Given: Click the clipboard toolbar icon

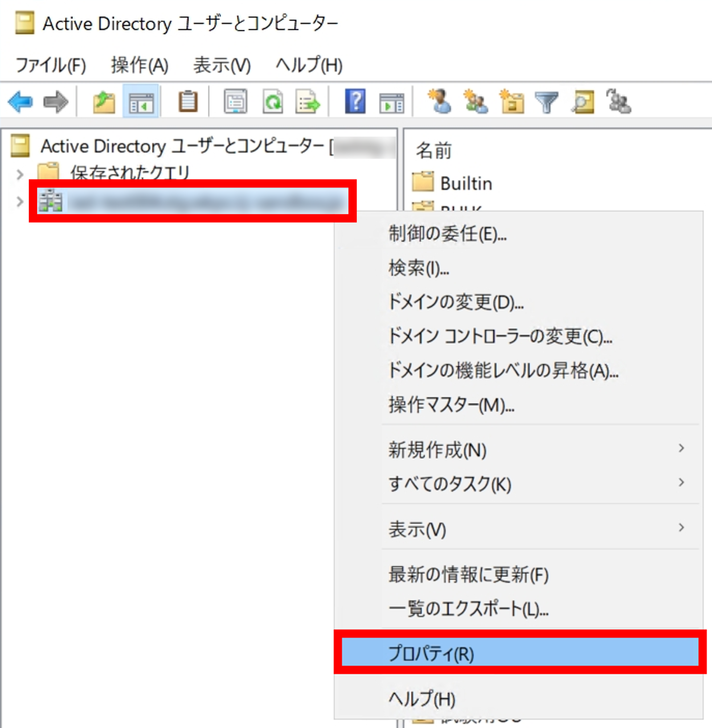Looking at the screenshot, I should click(x=188, y=101).
